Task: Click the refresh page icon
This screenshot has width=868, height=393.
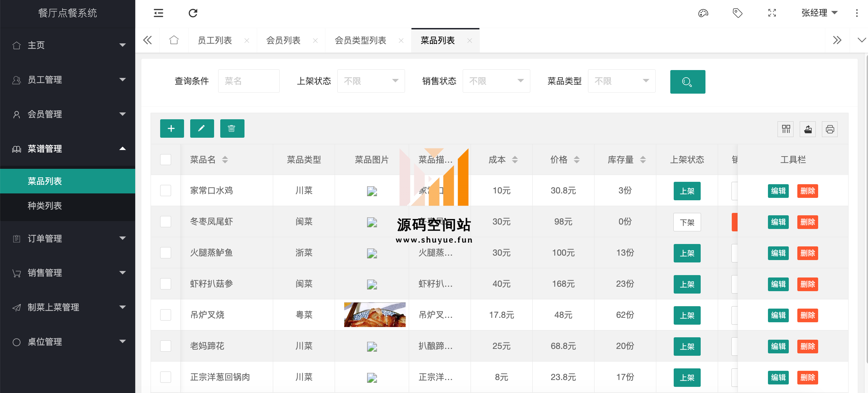Action: pos(193,13)
